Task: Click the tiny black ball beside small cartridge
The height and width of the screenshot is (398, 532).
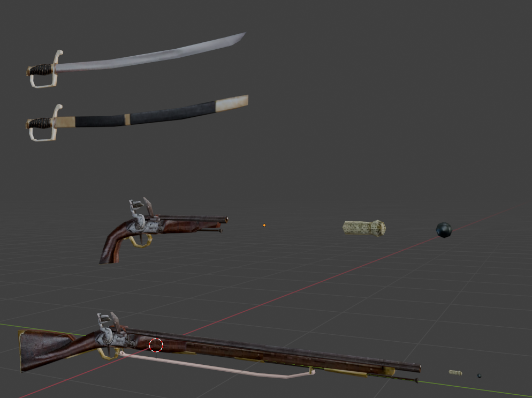Action: click(x=479, y=376)
